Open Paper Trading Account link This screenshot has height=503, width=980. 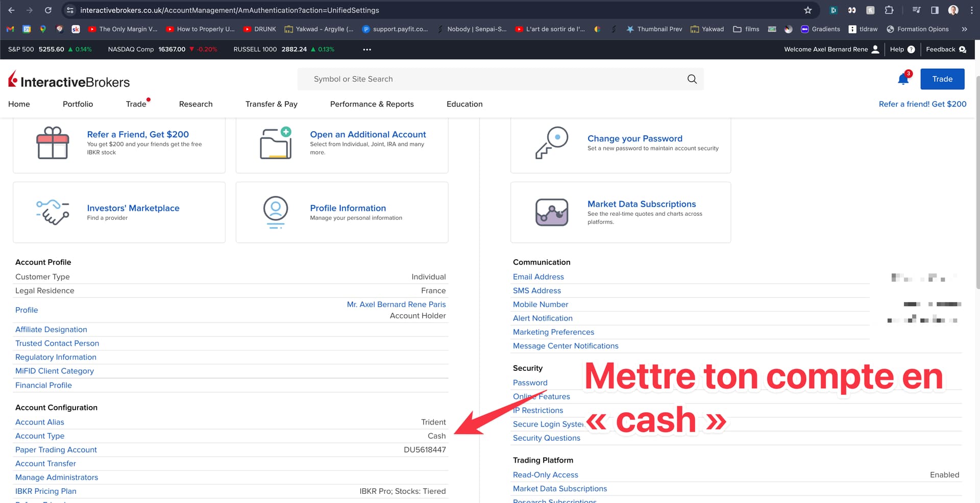point(56,449)
